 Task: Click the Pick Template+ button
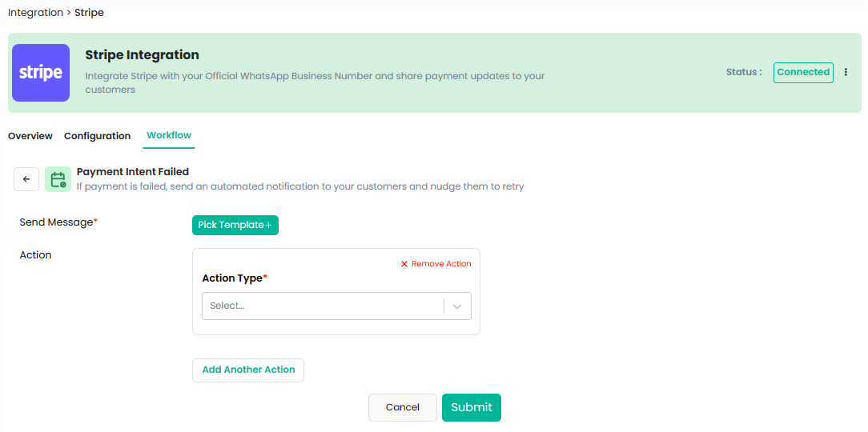coord(235,225)
